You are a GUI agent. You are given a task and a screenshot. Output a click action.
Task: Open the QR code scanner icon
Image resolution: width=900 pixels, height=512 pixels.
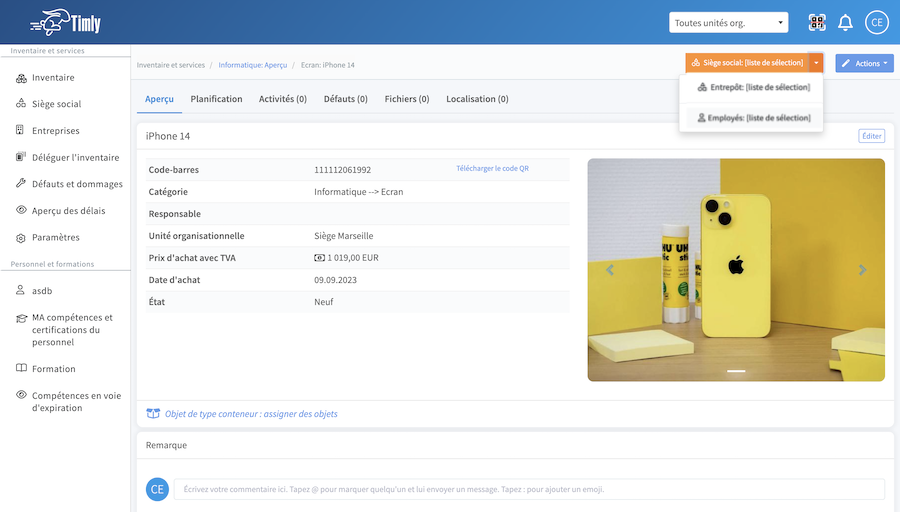click(817, 22)
